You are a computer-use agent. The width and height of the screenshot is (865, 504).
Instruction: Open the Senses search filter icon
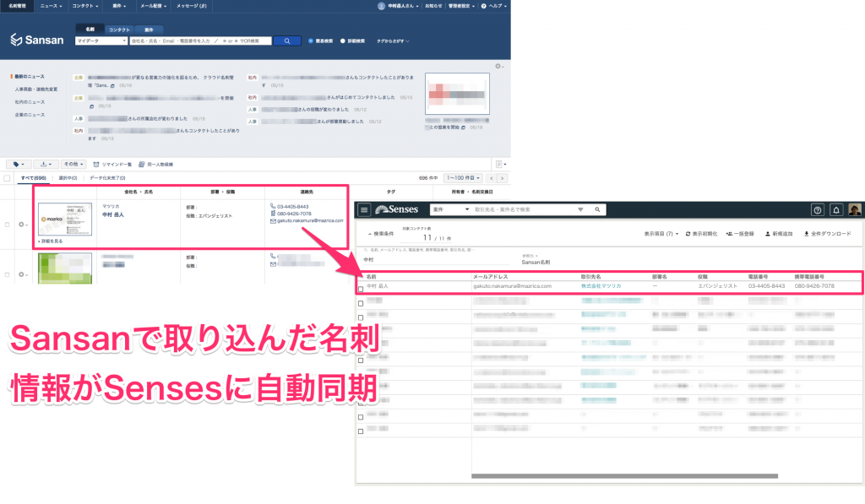coord(580,209)
